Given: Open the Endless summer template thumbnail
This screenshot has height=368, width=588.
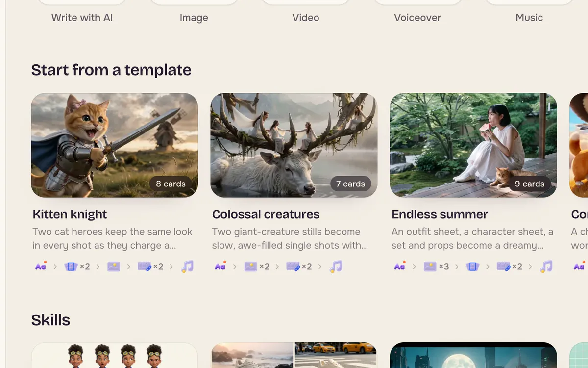Looking at the screenshot, I should coord(473,145).
